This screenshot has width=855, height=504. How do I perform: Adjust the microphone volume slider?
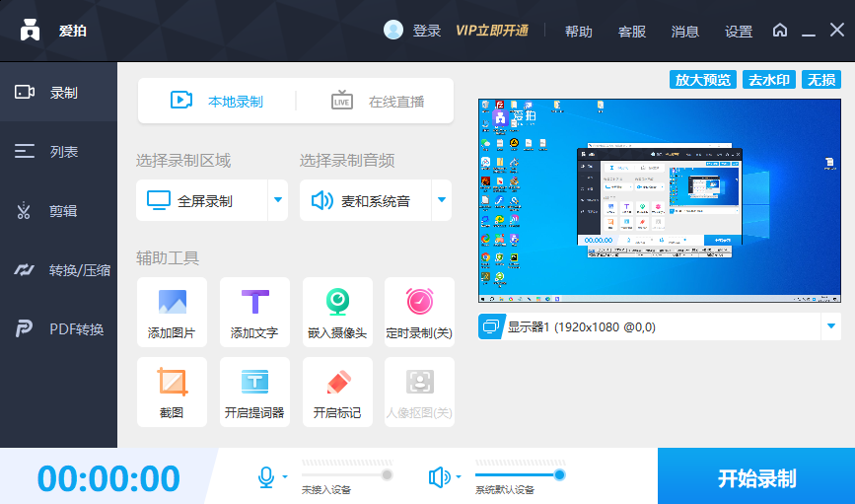pos(347,474)
